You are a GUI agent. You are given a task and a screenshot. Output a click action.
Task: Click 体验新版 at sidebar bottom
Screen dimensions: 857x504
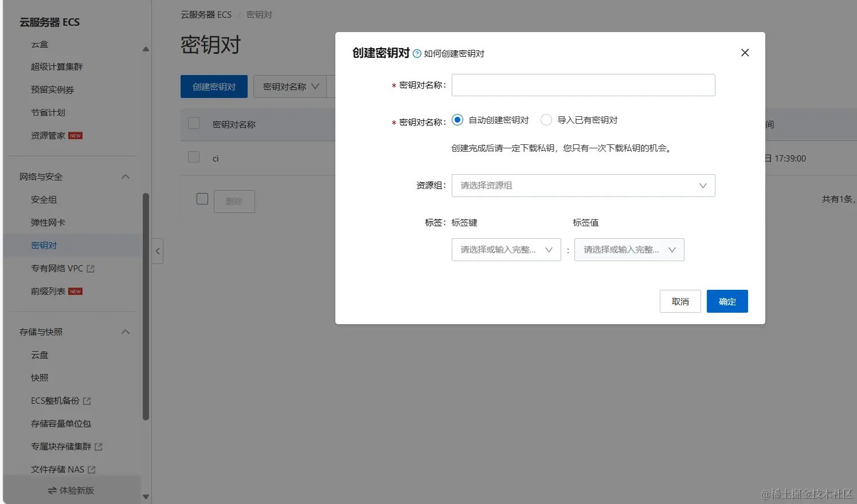[x=71, y=491]
